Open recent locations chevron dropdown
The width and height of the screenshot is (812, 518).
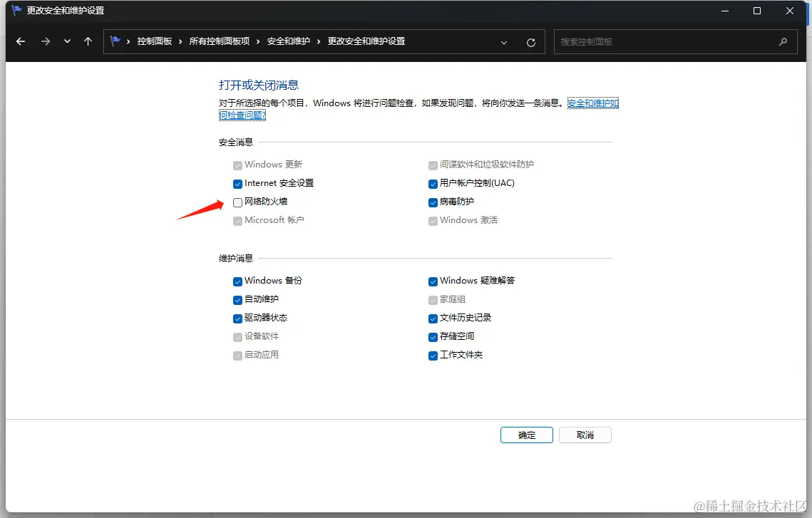click(x=67, y=41)
